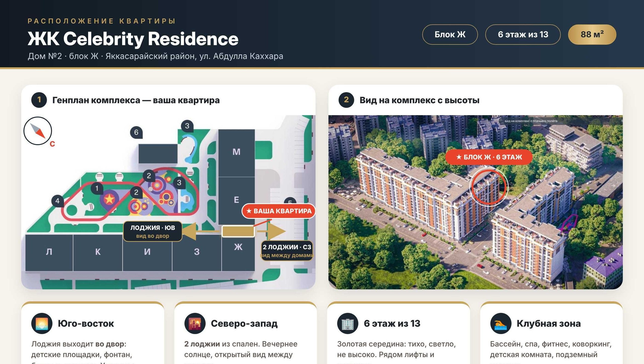Select building block Л on the plan
This screenshot has height=364, width=644.
tap(49, 252)
